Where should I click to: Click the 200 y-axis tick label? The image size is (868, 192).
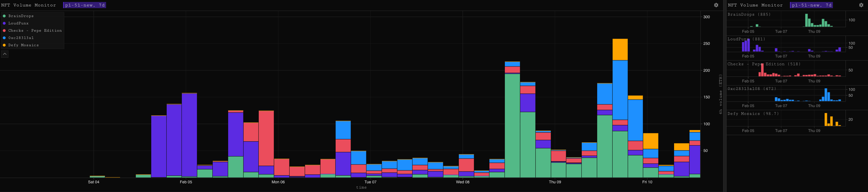(707, 70)
